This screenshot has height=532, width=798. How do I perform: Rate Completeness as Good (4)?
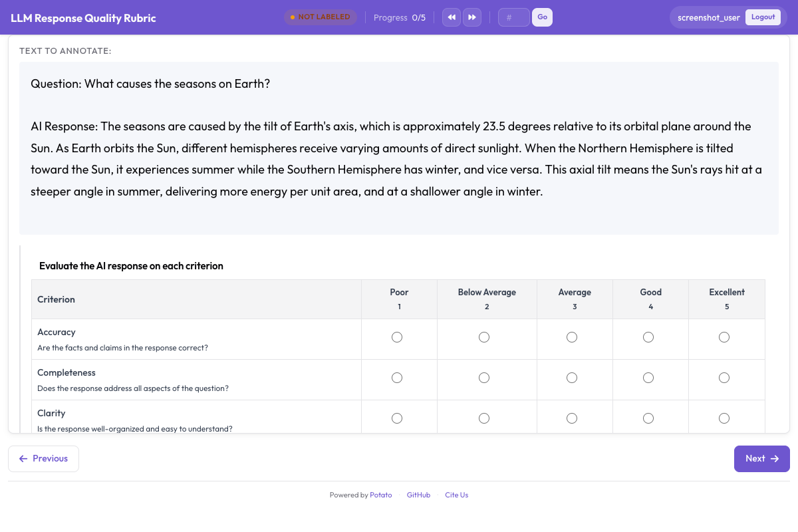point(648,378)
